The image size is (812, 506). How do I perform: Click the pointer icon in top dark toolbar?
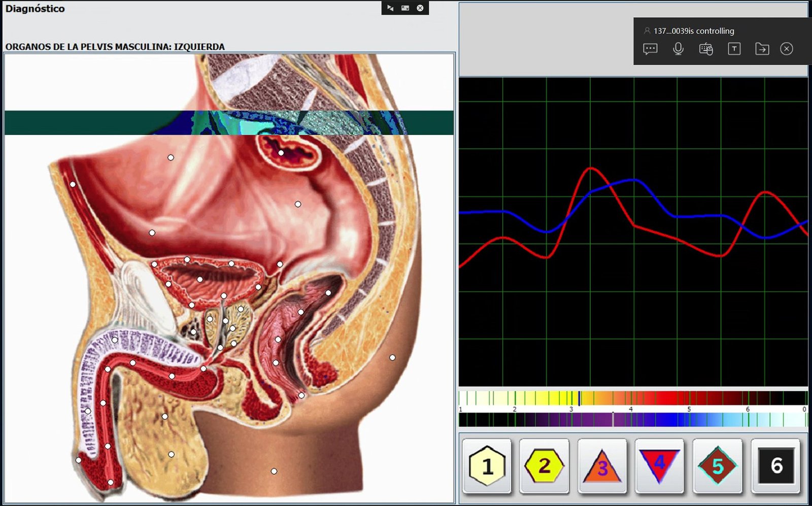[x=390, y=8]
